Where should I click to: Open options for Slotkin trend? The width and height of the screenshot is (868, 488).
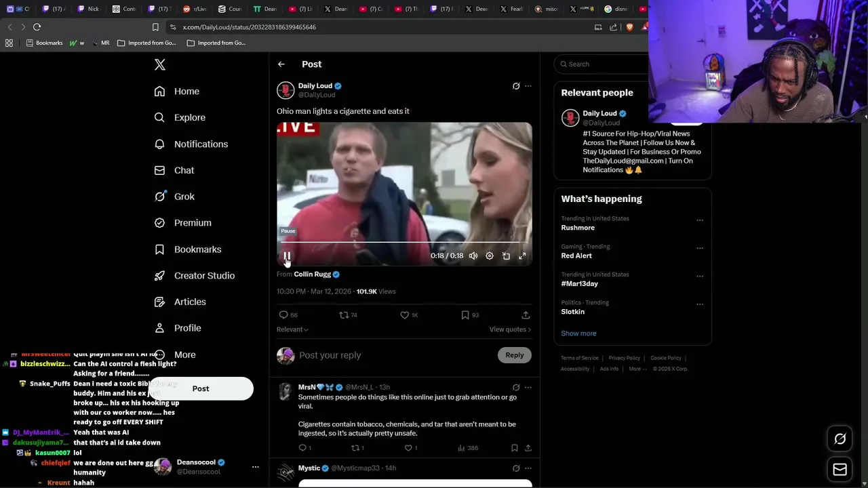pos(700,304)
